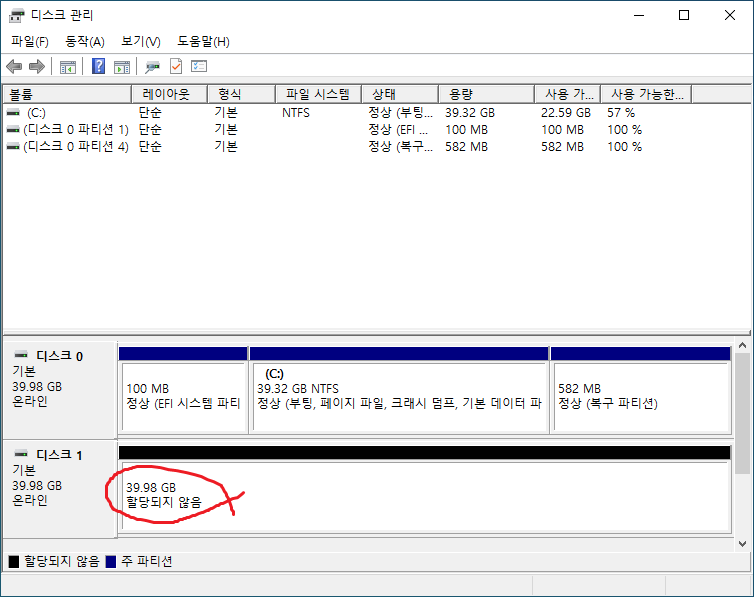Screen dimensions: 754x597
Task: Click the Forward arrow toolbar icon
Action: (x=37, y=66)
